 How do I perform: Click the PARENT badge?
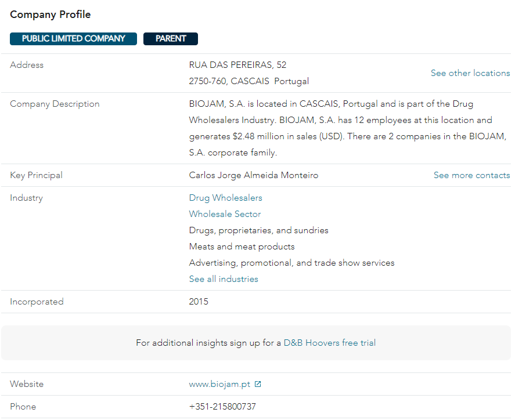tap(171, 39)
